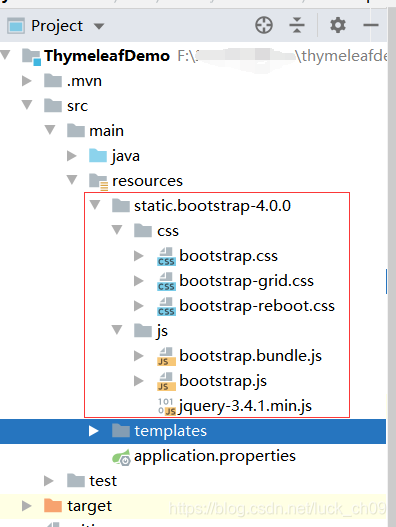Select bootstrap.js file name
This screenshot has height=527, width=396.
pyautogui.click(x=223, y=381)
